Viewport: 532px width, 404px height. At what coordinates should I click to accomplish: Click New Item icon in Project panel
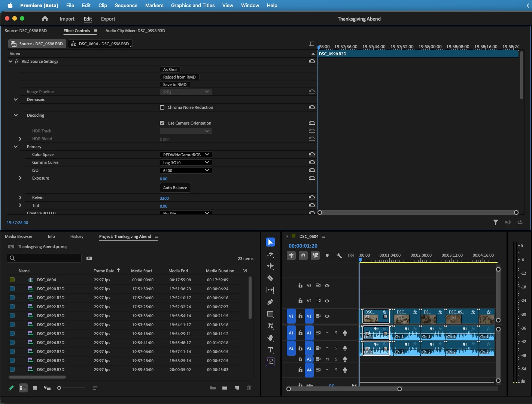click(x=237, y=388)
